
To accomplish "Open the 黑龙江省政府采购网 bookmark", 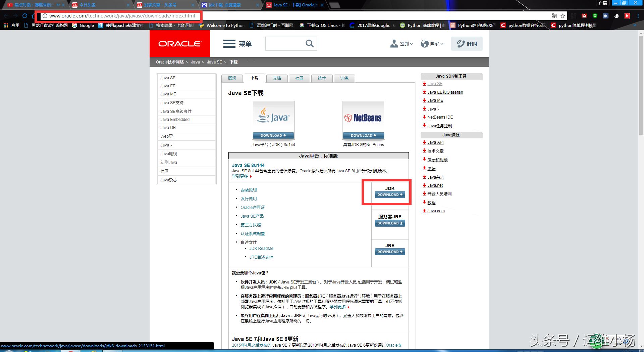I will [46, 25].
